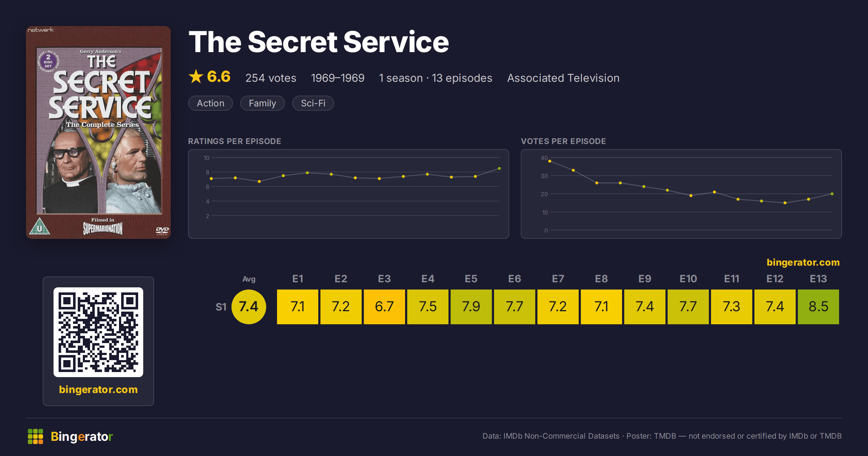Click the S1 average 7.4 circle
This screenshot has height=456, width=868.
click(x=249, y=307)
